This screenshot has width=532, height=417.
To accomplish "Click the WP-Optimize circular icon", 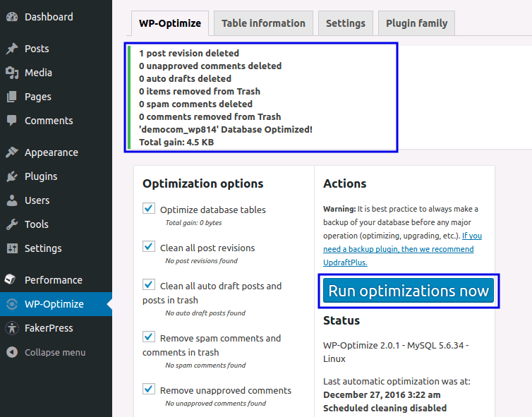I will 12,304.
